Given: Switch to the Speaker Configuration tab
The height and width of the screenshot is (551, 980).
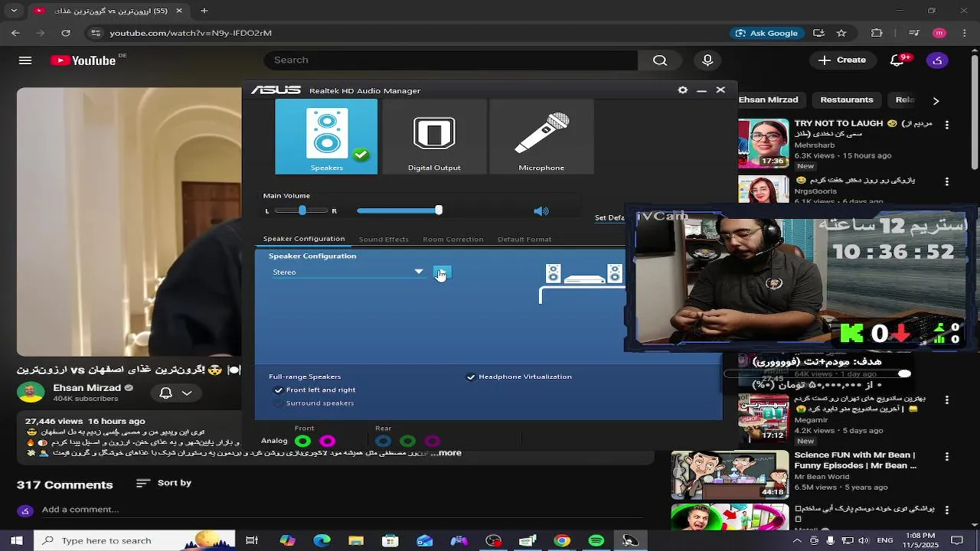Looking at the screenshot, I should pyautogui.click(x=304, y=239).
